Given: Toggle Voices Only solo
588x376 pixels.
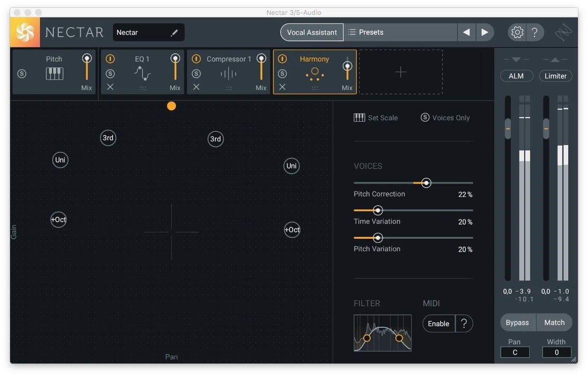Looking at the screenshot, I should coord(445,118).
